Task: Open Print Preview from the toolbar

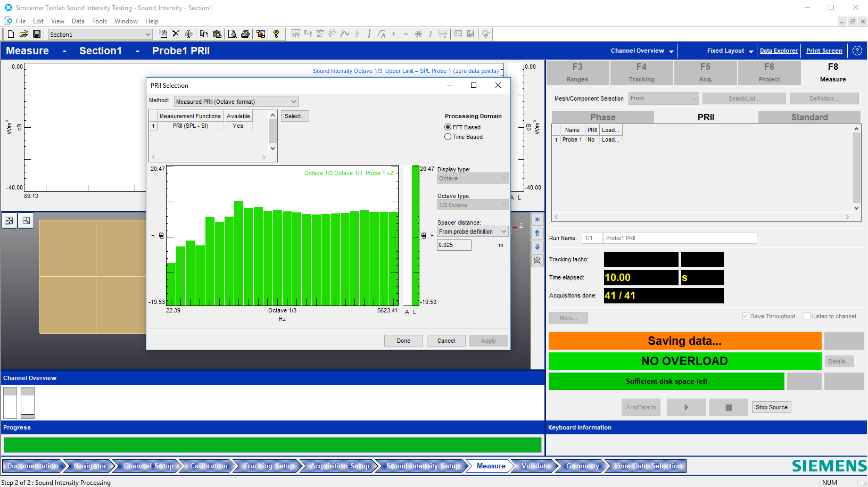Action: [x=233, y=34]
